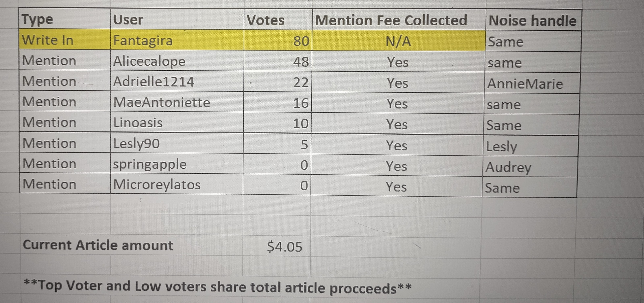This screenshot has width=644, height=303.
Task: Select the Type header cell
Action: point(64,19)
